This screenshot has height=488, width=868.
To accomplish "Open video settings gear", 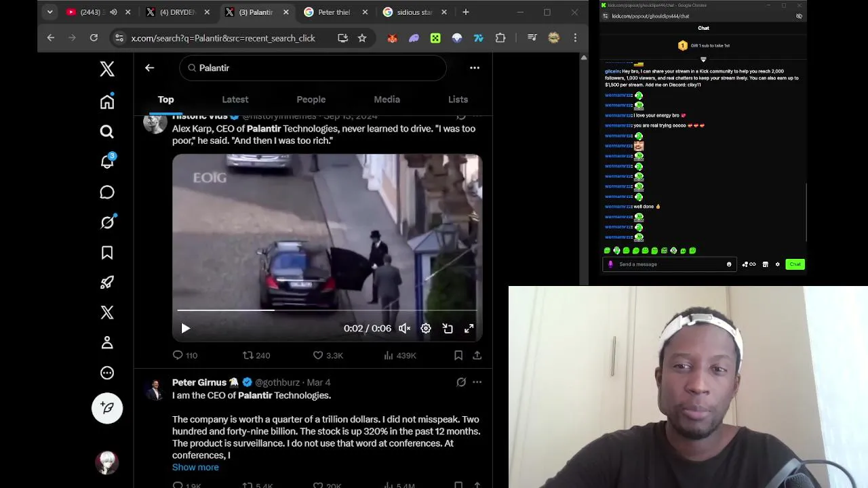I will coord(426,328).
